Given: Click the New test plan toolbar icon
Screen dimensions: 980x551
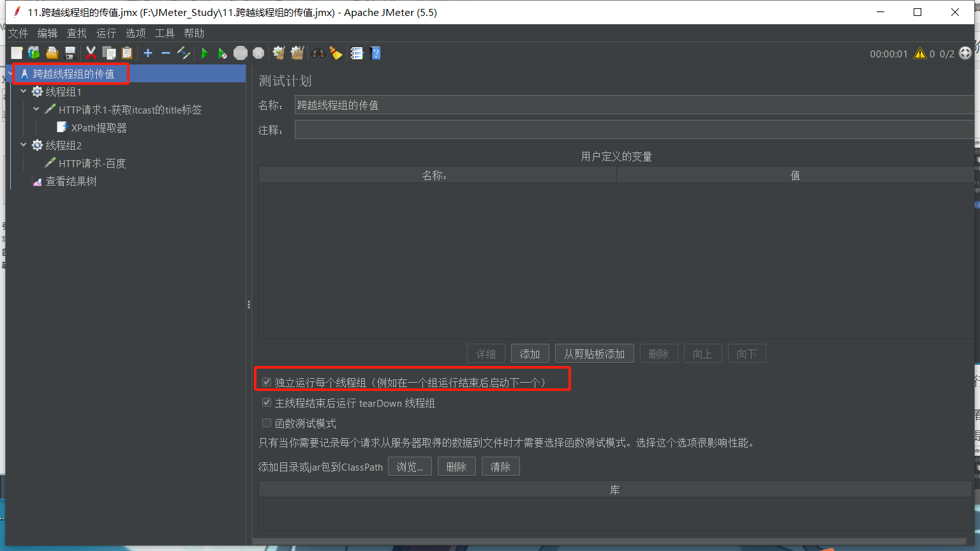Looking at the screenshot, I should (17, 53).
